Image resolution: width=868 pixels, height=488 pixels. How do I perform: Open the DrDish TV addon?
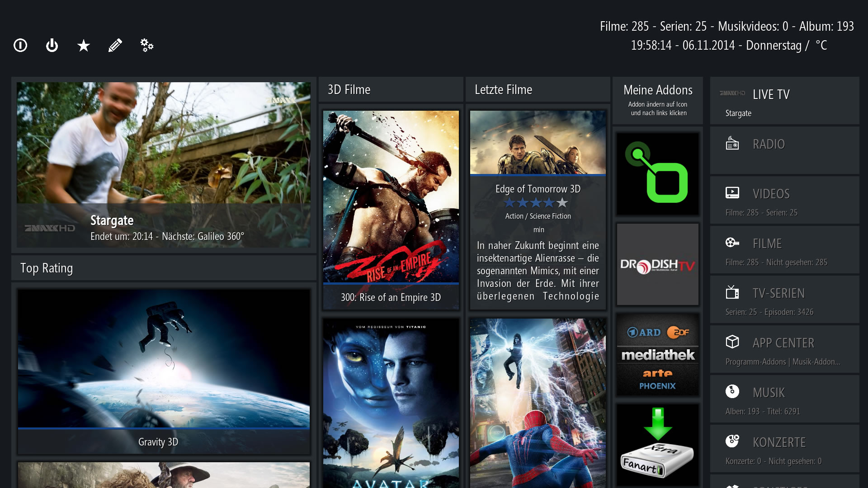coord(658,264)
